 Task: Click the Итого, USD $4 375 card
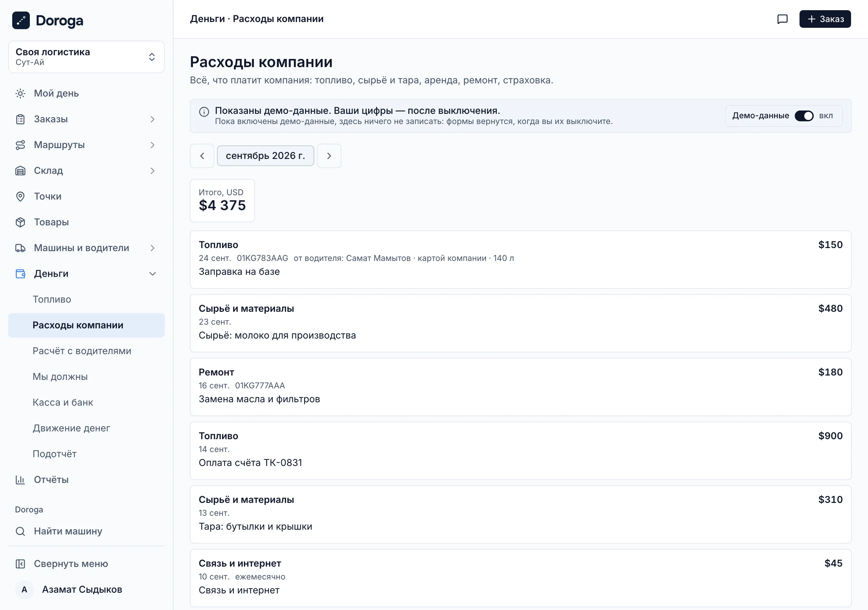coord(222,200)
